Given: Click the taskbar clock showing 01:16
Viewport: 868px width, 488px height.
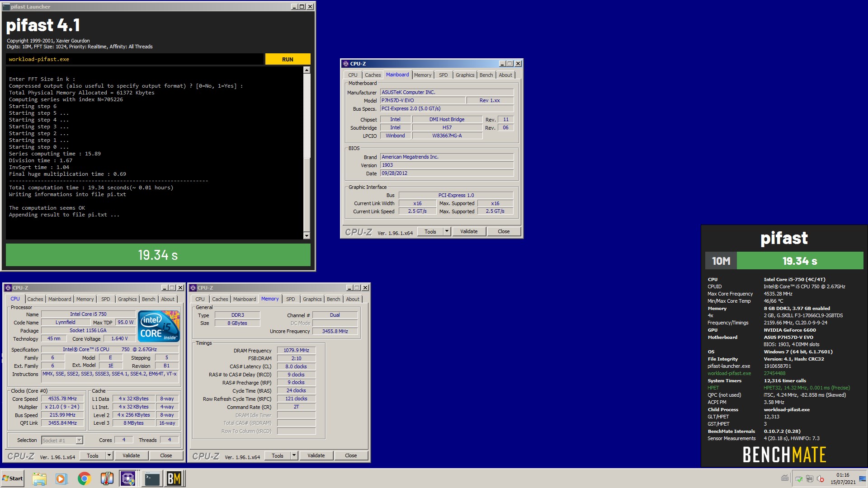Looking at the screenshot, I should point(843,479).
